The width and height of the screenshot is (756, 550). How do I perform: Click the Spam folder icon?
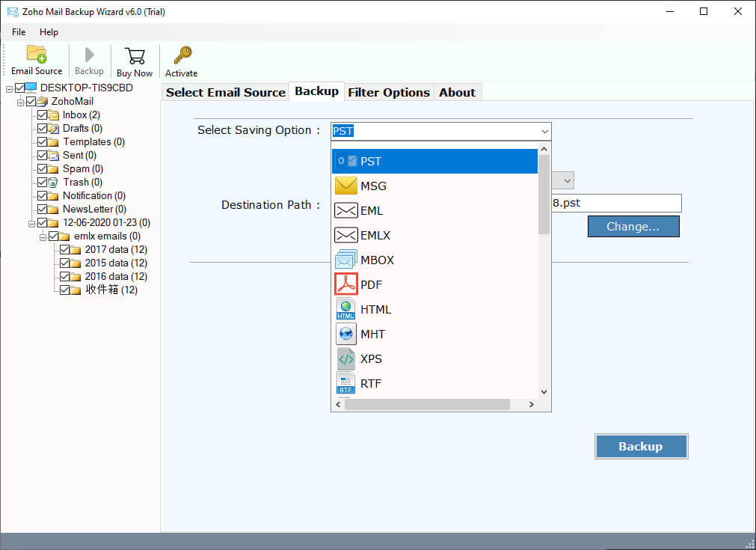(x=54, y=169)
